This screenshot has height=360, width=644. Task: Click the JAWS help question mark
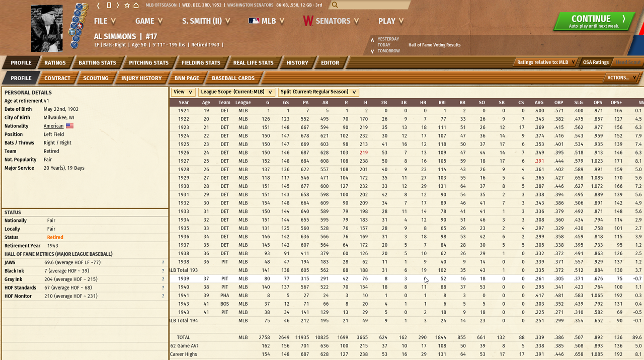[163, 263]
